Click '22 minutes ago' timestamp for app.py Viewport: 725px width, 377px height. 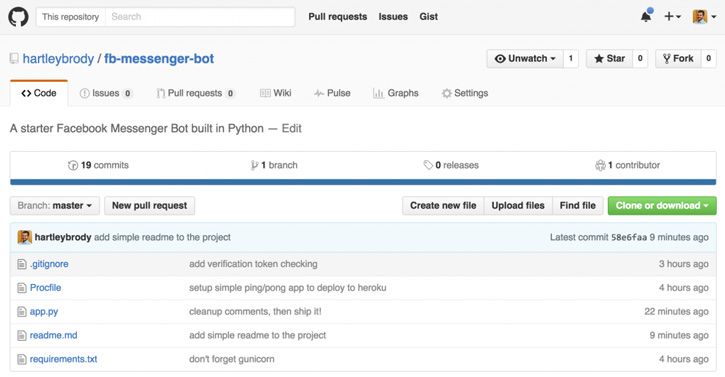pos(676,312)
